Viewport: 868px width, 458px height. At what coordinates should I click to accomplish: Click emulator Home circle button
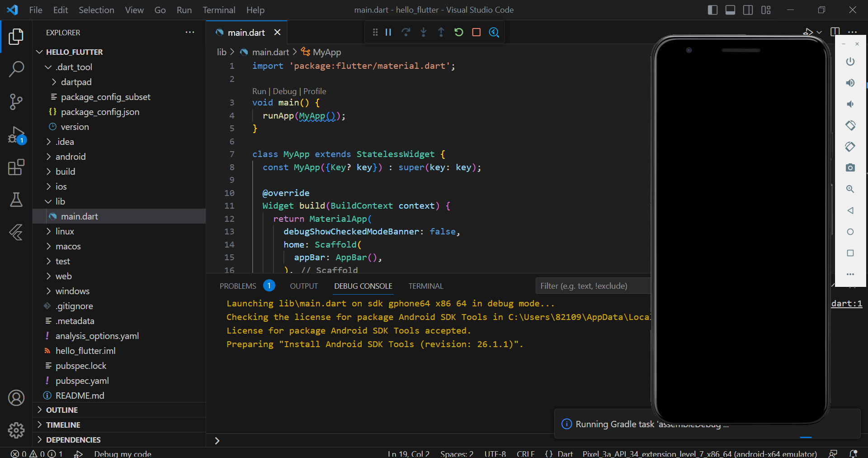click(850, 232)
